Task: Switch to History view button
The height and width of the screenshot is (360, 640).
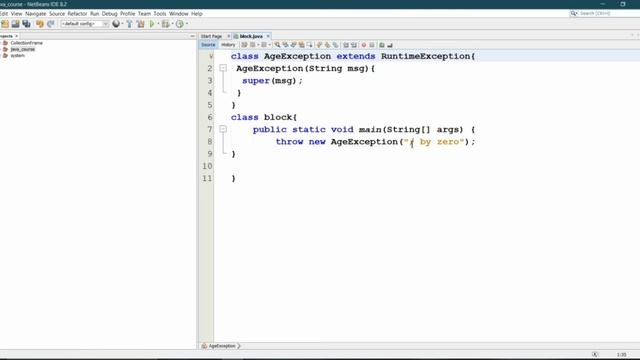Action: (228, 45)
